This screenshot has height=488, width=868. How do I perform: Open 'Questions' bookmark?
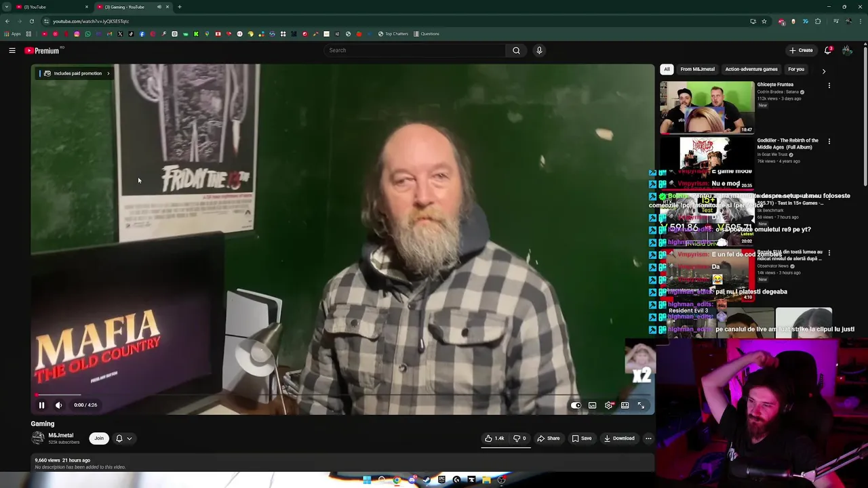coord(427,34)
